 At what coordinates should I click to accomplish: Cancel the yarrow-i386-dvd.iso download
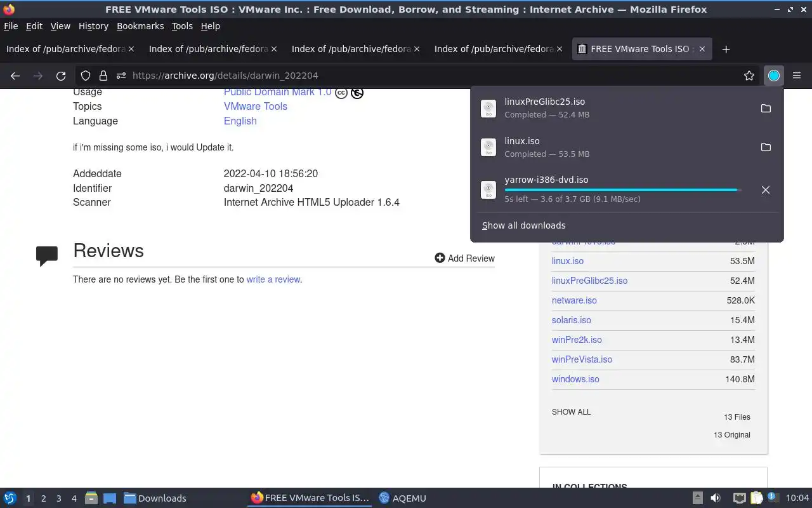pyautogui.click(x=766, y=190)
